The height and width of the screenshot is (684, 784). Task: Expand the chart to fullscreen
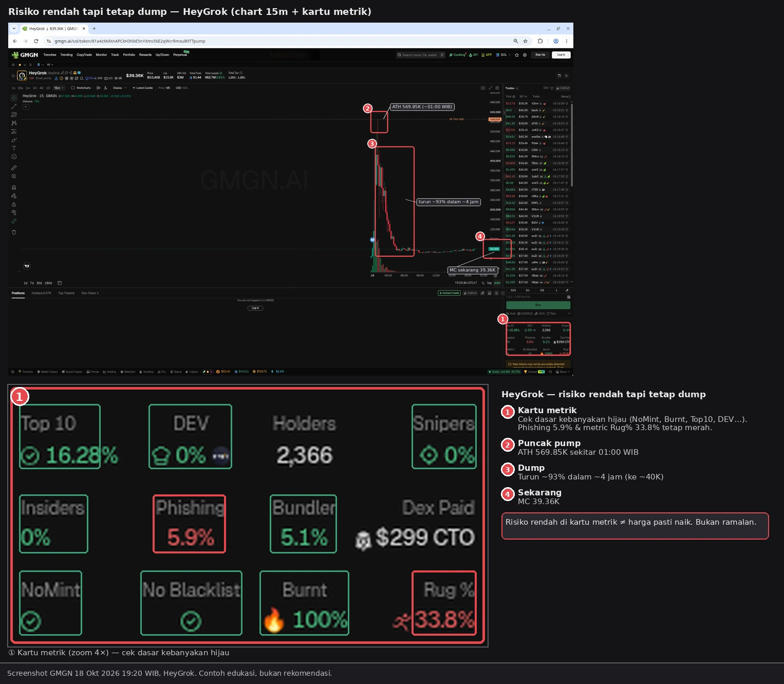tap(490, 88)
